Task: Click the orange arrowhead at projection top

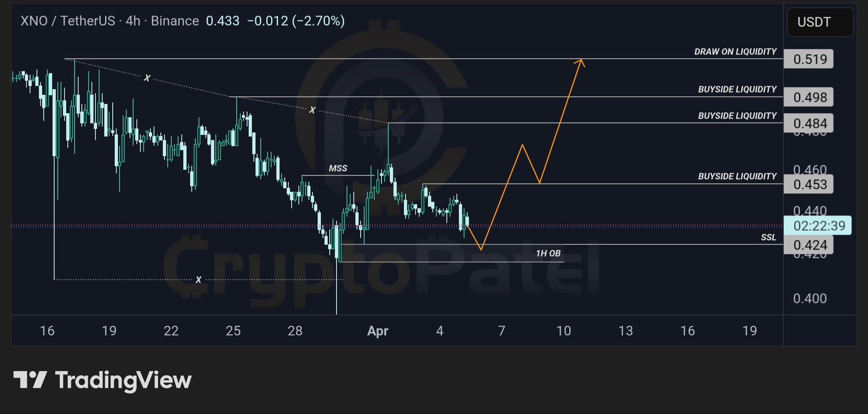Action: 580,63
